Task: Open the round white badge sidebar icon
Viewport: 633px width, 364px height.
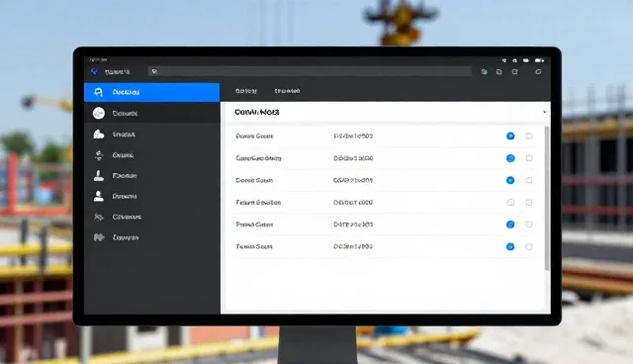Action: click(99, 113)
